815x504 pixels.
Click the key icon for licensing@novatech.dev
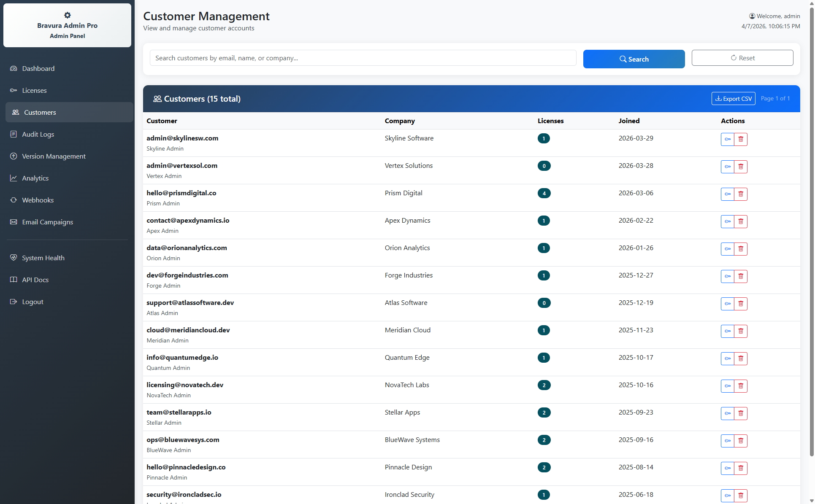click(728, 386)
